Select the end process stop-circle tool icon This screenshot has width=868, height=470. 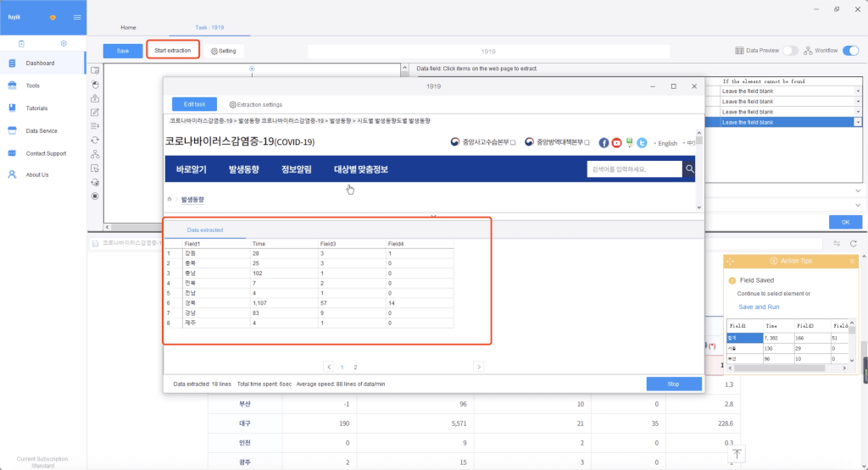(95, 196)
